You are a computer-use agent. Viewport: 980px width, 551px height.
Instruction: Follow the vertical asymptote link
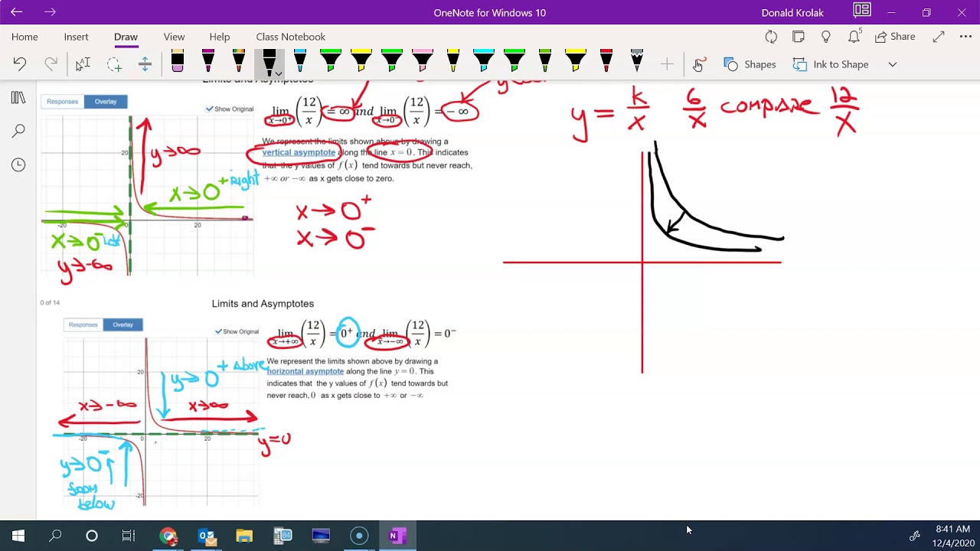pyautogui.click(x=299, y=152)
